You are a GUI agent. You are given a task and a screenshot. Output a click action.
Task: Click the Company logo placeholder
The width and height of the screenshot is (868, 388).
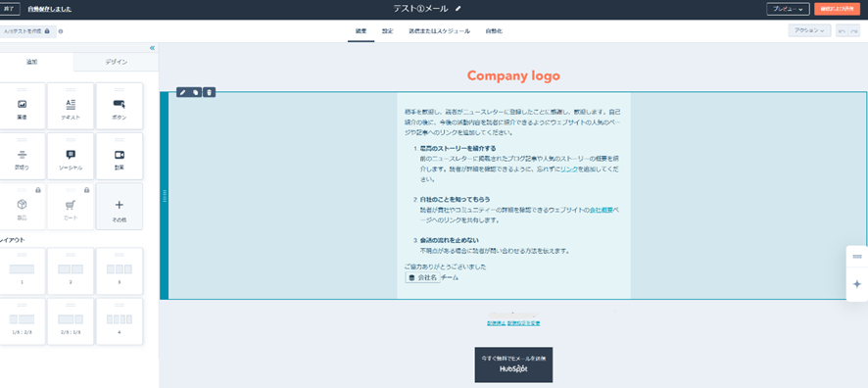513,75
